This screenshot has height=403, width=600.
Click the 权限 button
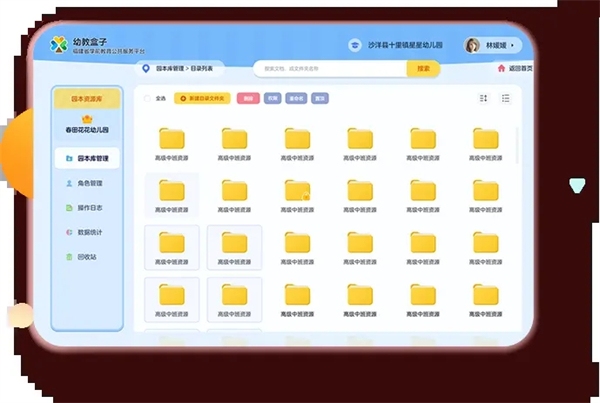[x=272, y=98]
